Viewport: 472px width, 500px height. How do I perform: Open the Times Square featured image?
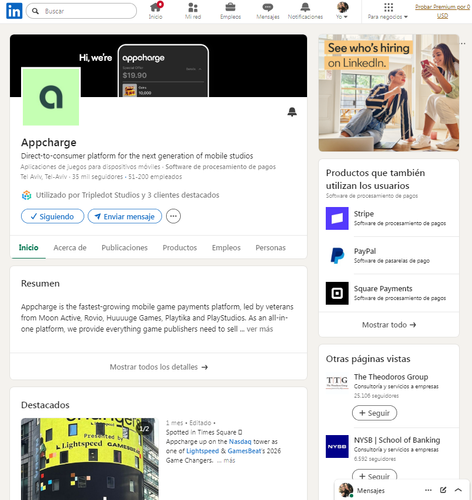(x=90, y=459)
